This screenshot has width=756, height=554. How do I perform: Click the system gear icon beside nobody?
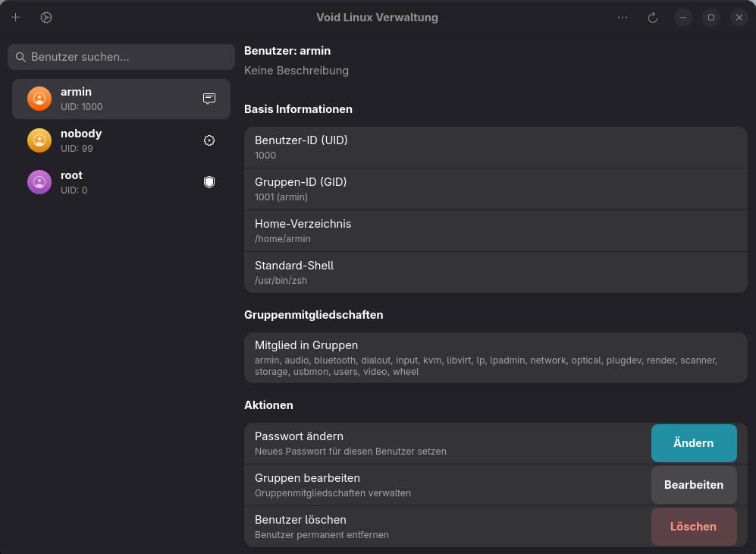point(209,140)
